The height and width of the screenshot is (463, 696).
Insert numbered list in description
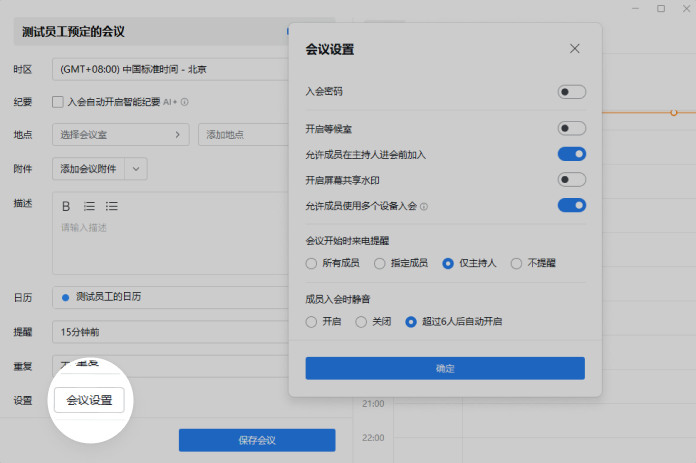pyautogui.click(x=89, y=206)
